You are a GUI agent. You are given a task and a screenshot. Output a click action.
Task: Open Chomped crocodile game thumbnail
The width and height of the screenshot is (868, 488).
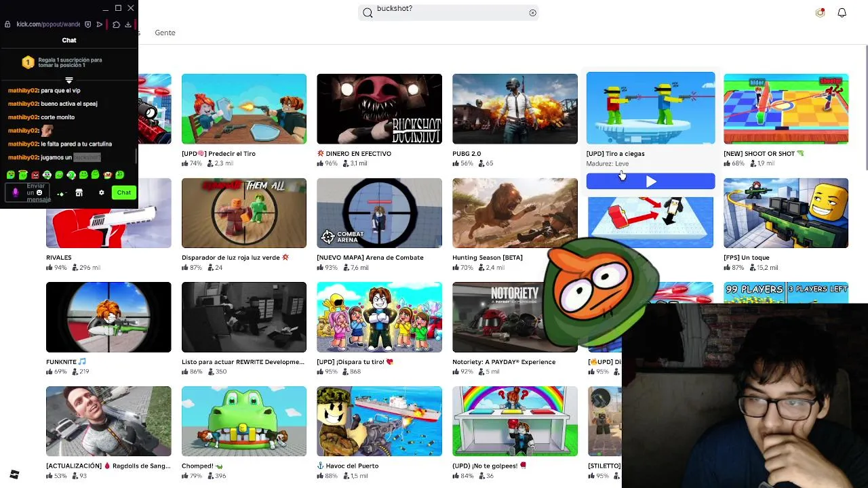pyautogui.click(x=244, y=422)
